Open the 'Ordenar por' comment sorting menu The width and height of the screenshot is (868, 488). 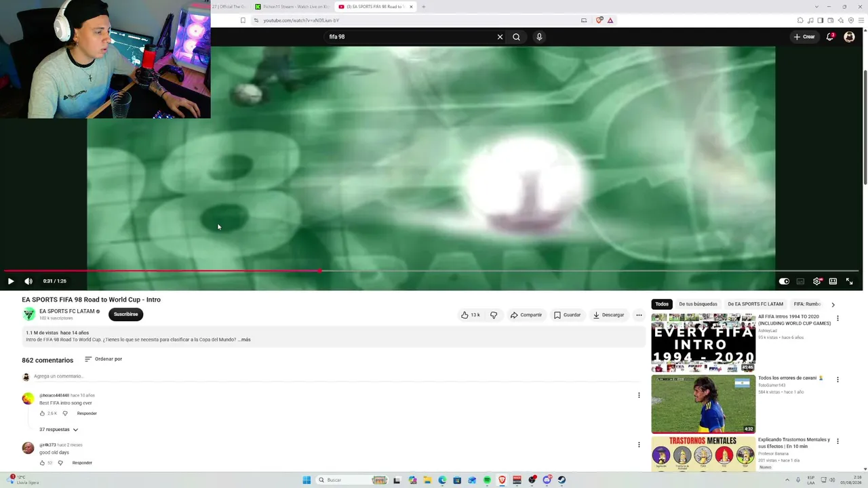click(x=104, y=359)
